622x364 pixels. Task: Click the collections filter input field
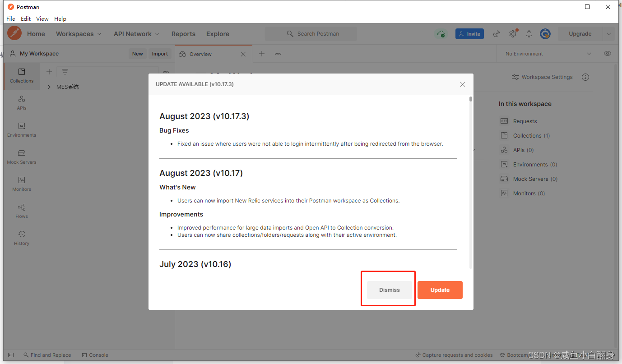[107, 72]
